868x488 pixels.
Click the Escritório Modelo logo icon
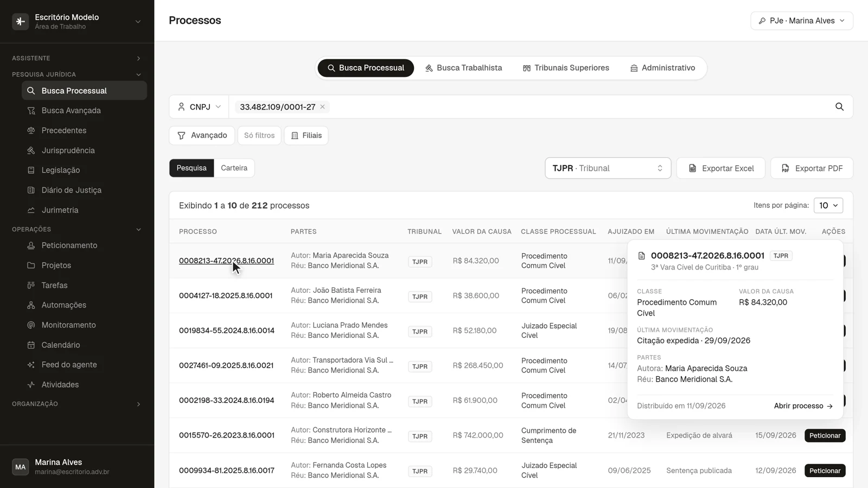[x=21, y=21]
